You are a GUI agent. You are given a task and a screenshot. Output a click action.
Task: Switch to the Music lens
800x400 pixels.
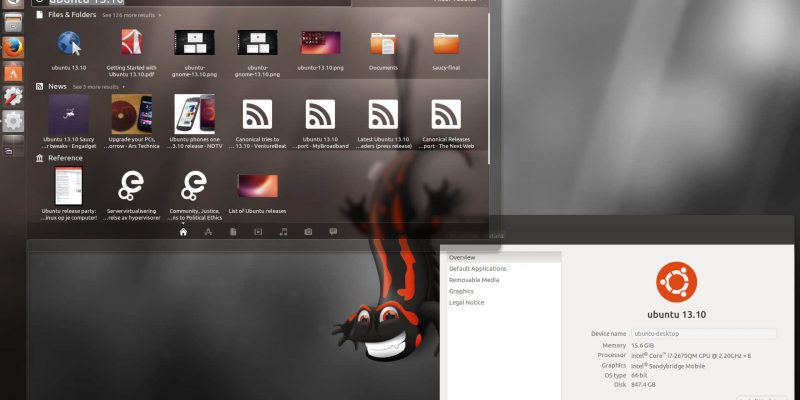[283, 232]
